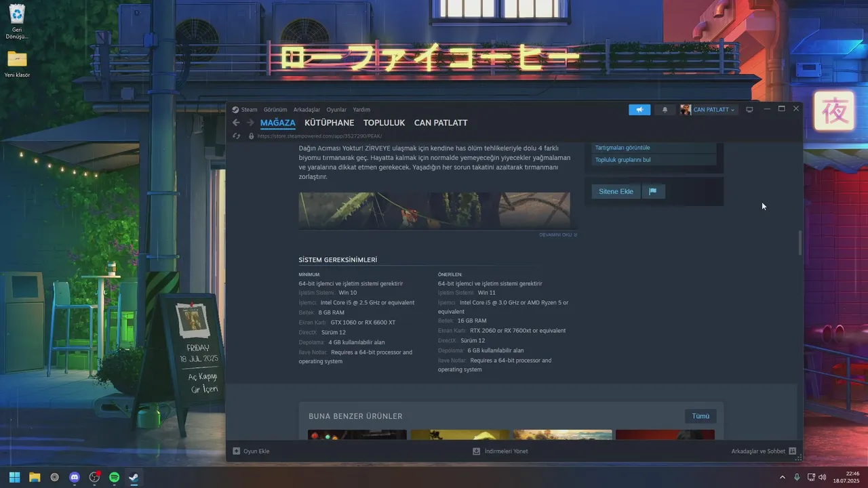Open the CAN PATLATT profile tab
The image size is (868, 488).
pyautogui.click(x=441, y=123)
